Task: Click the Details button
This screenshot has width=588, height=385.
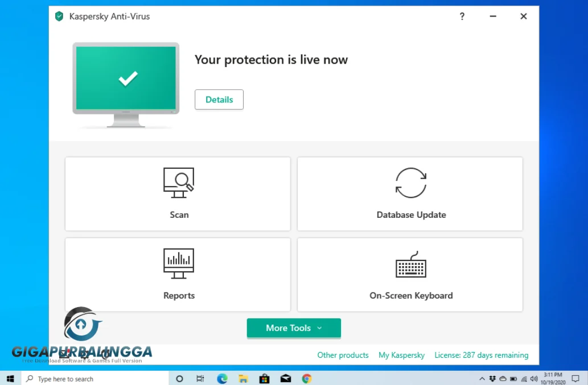Action: coord(219,100)
